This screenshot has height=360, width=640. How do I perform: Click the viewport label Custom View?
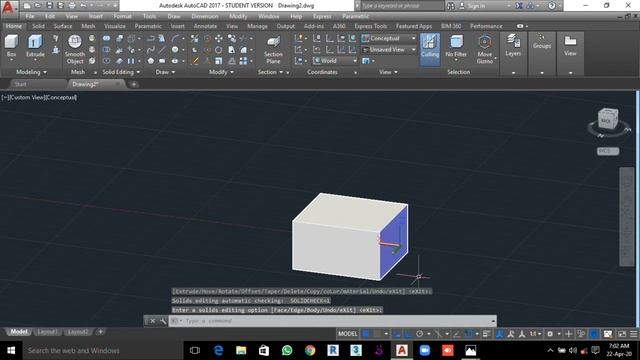click(x=26, y=98)
